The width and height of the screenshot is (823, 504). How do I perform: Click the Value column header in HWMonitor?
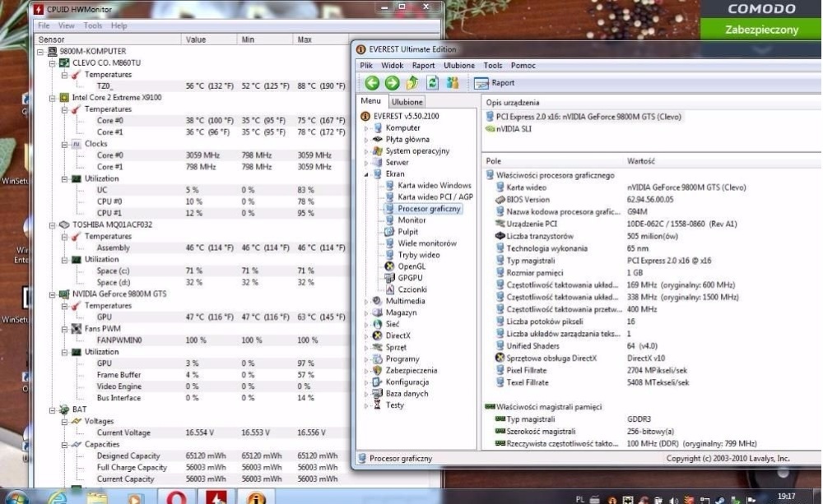tap(209, 39)
